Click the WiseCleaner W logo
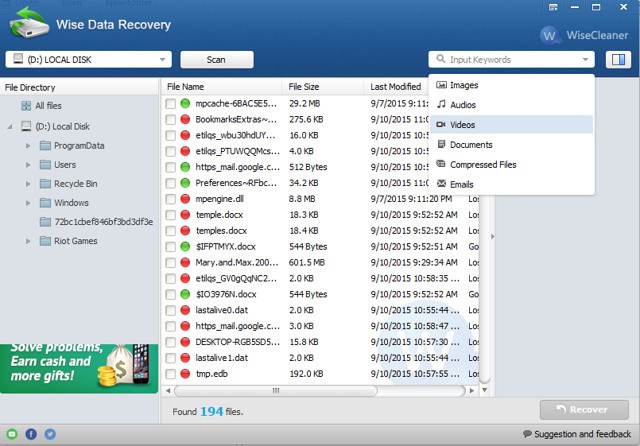Image resolution: width=640 pixels, height=446 pixels. pos(549,36)
